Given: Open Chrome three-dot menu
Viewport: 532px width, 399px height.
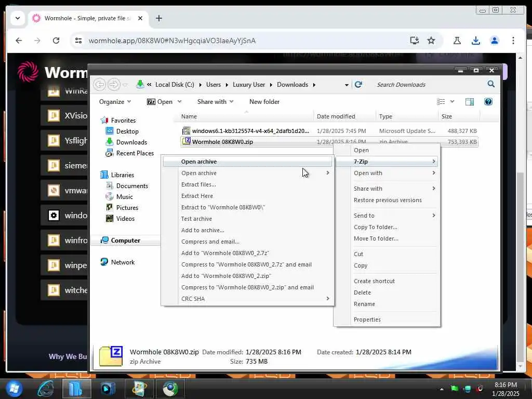Looking at the screenshot, I should pos(513,41).
